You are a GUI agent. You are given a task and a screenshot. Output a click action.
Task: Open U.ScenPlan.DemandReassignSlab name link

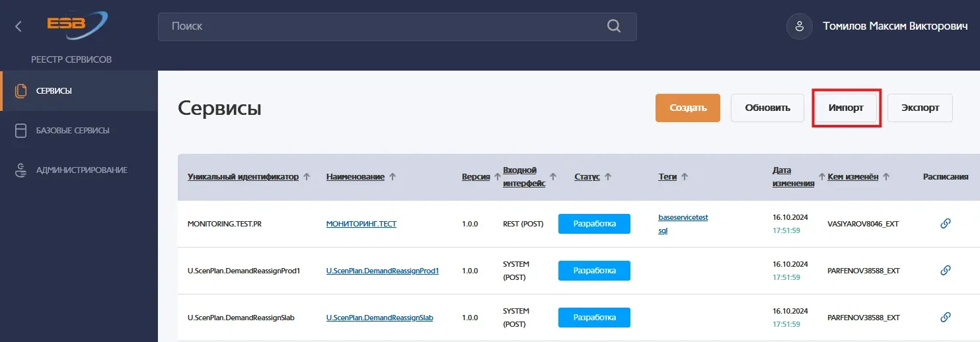click(x=380, y=318)
